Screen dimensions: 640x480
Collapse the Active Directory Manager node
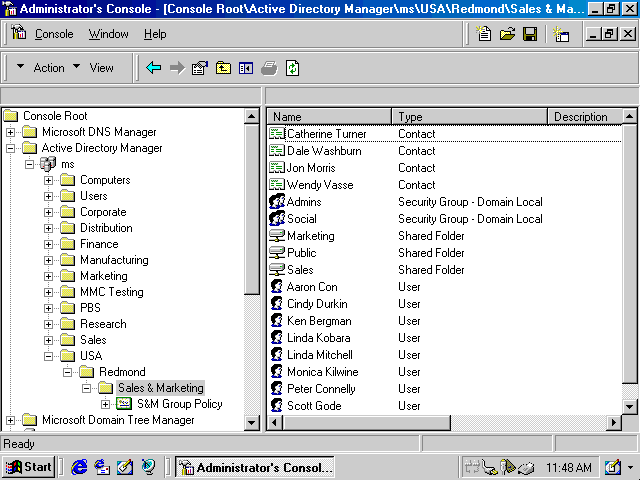[x=10, y=148]
